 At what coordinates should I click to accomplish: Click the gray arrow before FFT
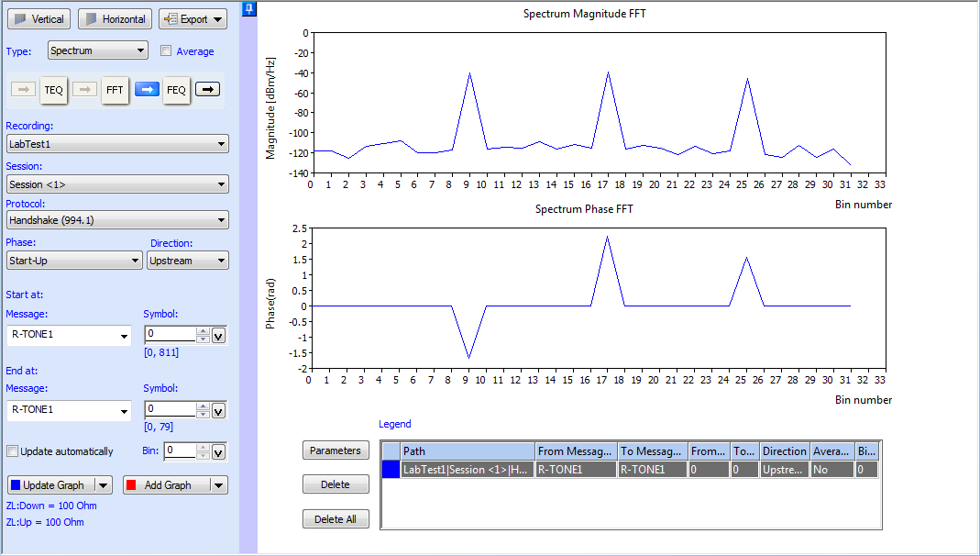pyautogui.click(x=85, y=89)
